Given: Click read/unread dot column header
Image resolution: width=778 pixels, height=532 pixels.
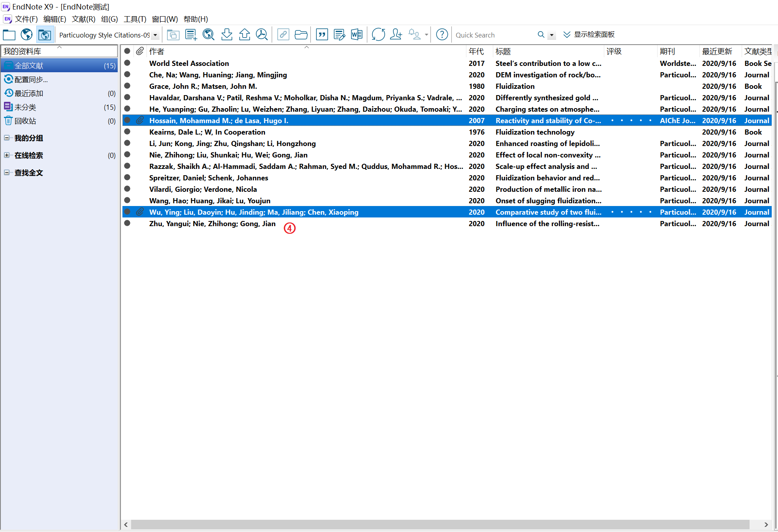Looking at the screenshot, I should click(x=127, y=51).
